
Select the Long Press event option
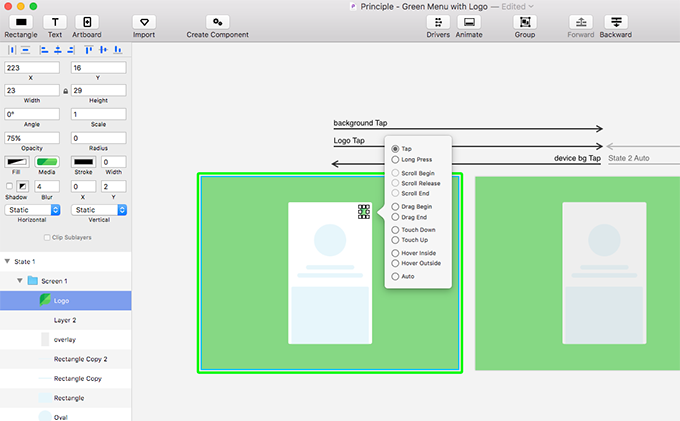pos(396,159)
